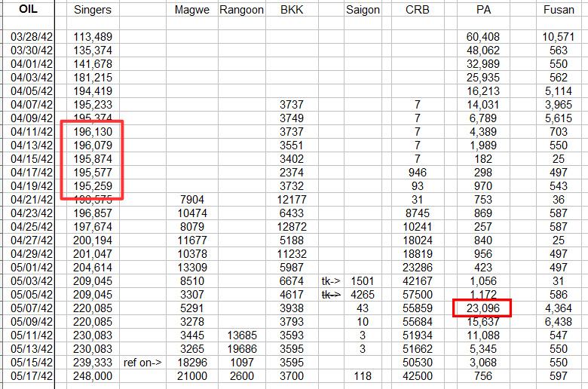
Task: Select PA value 25,935
Action: click(x=483, y=78)
